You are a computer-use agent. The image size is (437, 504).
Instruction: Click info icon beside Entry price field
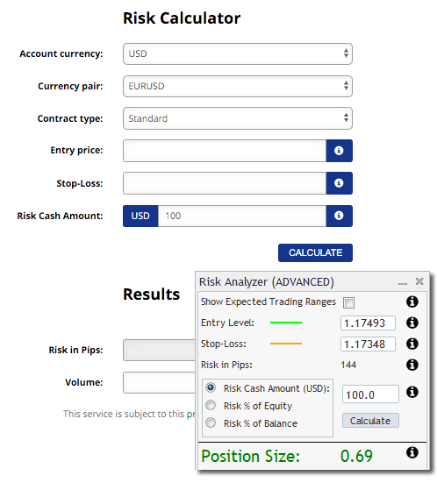339,151
